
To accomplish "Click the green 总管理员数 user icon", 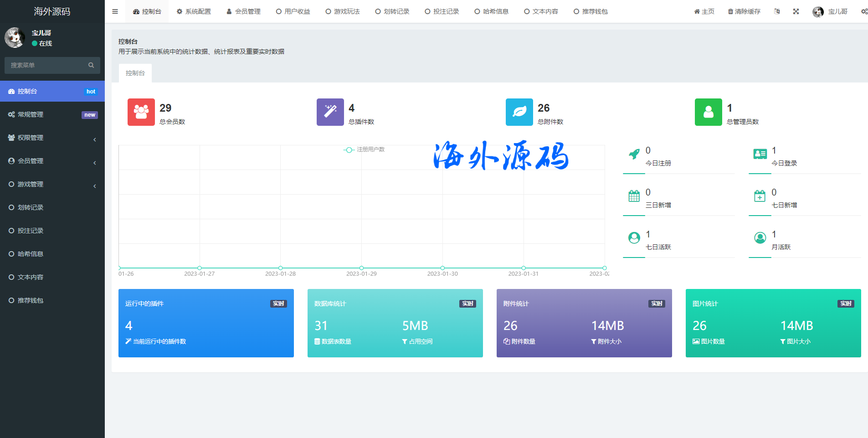I will tap(708, 112).
